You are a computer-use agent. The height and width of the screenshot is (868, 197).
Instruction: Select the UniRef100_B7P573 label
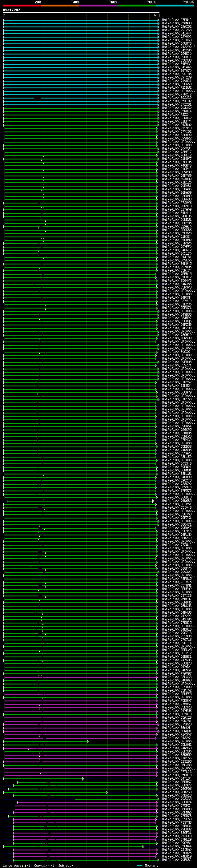(x=176, y=491)
